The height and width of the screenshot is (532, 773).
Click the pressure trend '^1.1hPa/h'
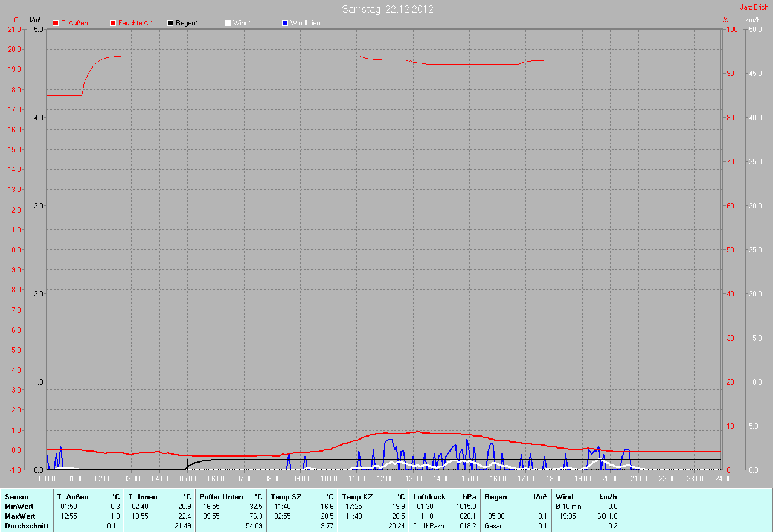[x=429, y=526]
